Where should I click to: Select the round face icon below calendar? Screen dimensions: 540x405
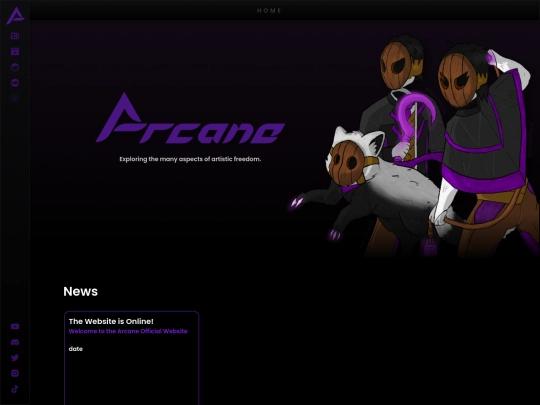[15, 67]
